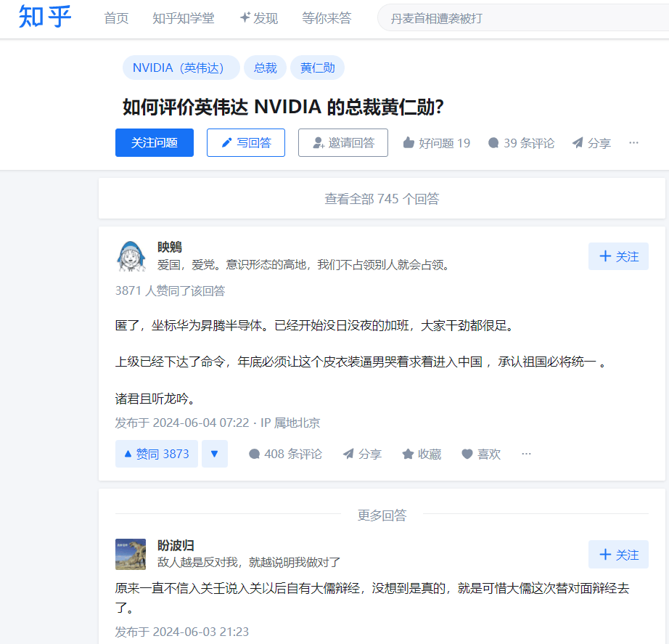
Task: Open 等你来答 in the navigation
Action: coord(327,18)
